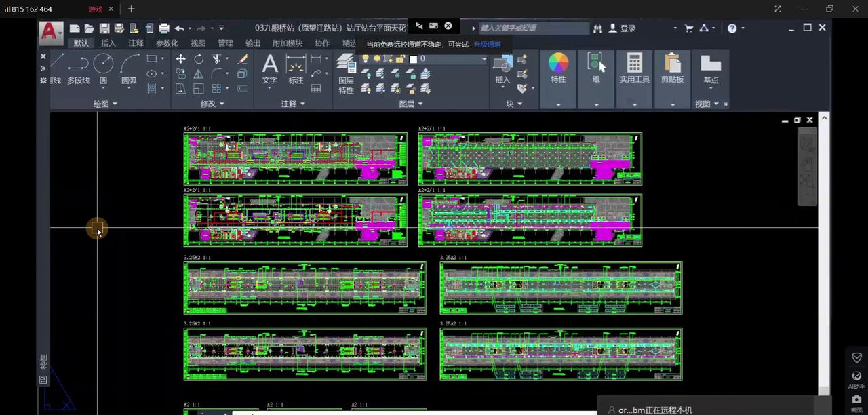
Task: Toggle layer on/off lightbulb in layer combo
Action: click(x=366, y=59)
